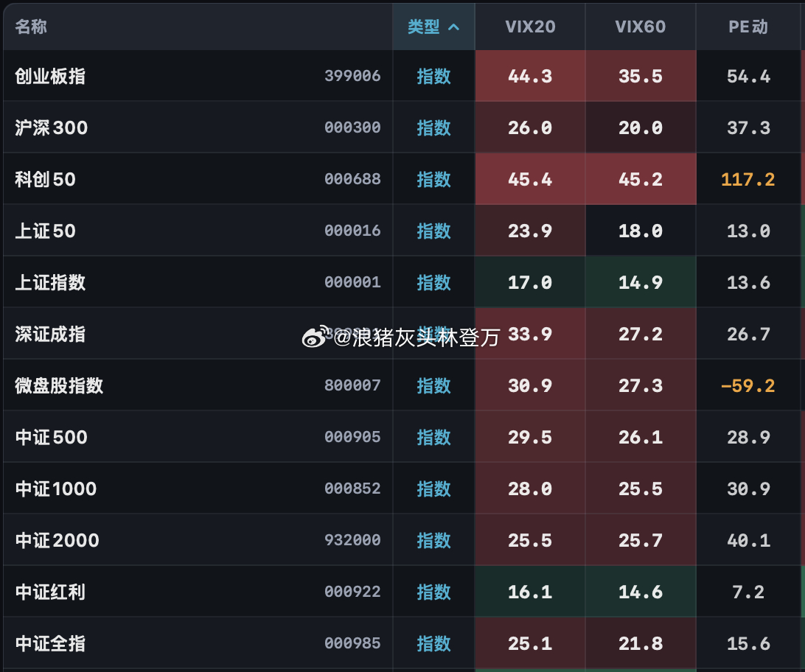Click index code 000852

352,489
